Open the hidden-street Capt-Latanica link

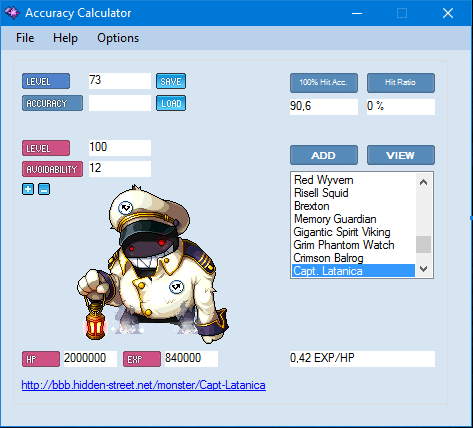[144, 385]
